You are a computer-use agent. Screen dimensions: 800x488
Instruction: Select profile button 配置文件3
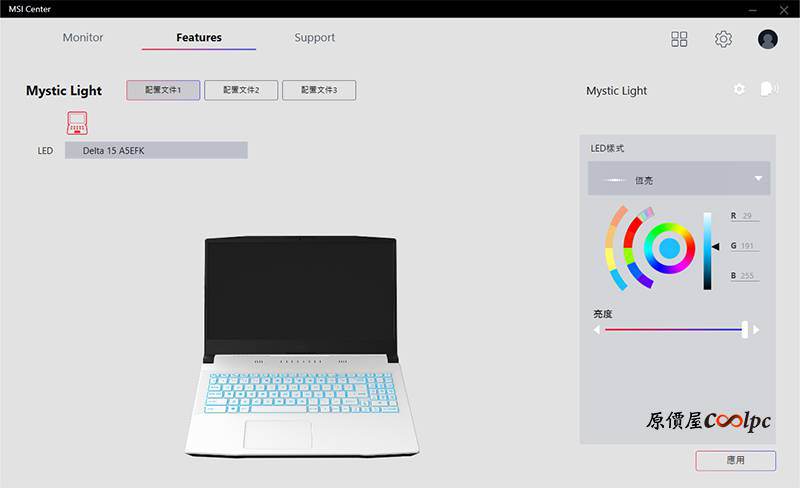(x=319, y=90)
